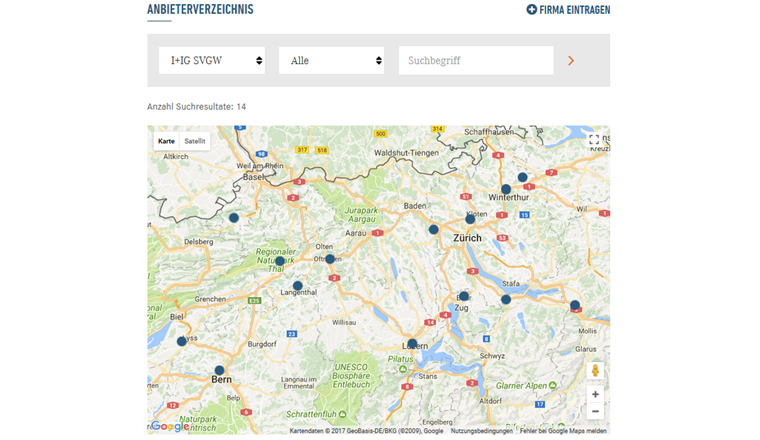Switch map to Satellit view
The image size is (760, 440).
(195, 142)
